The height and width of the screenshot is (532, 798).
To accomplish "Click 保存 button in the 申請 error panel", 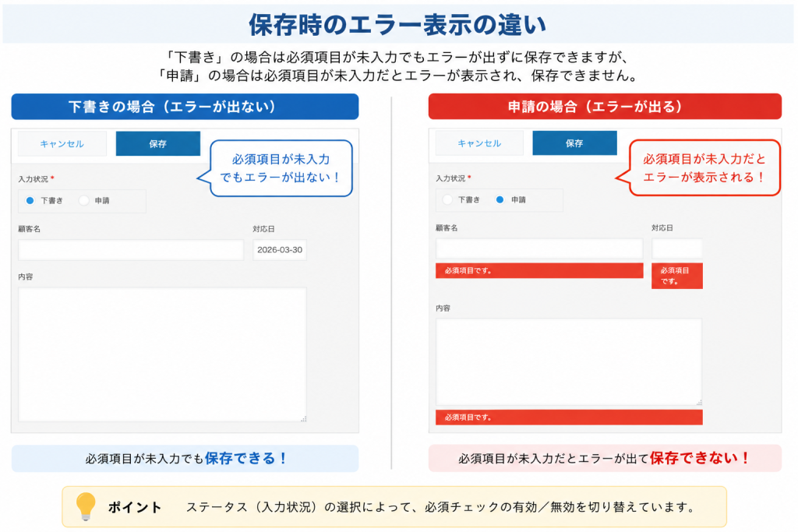I will (574, 143).
